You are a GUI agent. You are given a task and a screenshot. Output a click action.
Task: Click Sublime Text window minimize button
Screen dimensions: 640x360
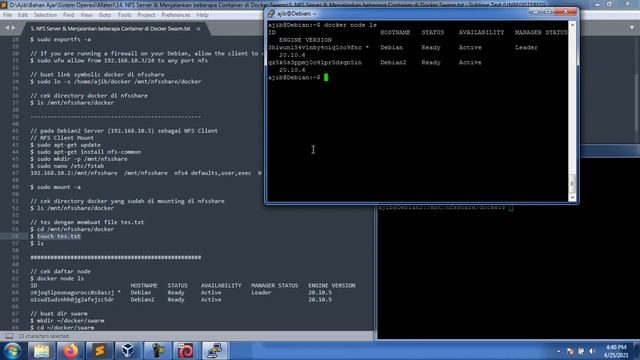coord(598,4)
